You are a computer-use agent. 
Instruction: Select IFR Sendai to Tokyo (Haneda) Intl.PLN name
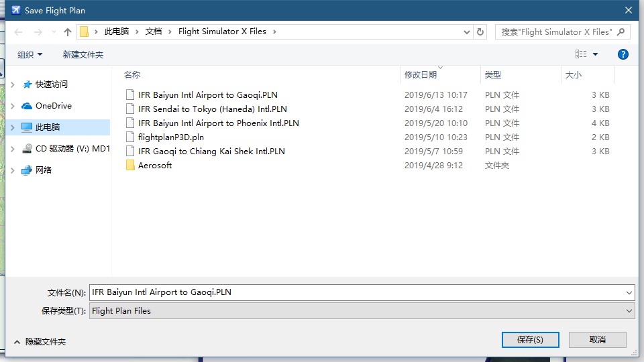coord(213,109)
